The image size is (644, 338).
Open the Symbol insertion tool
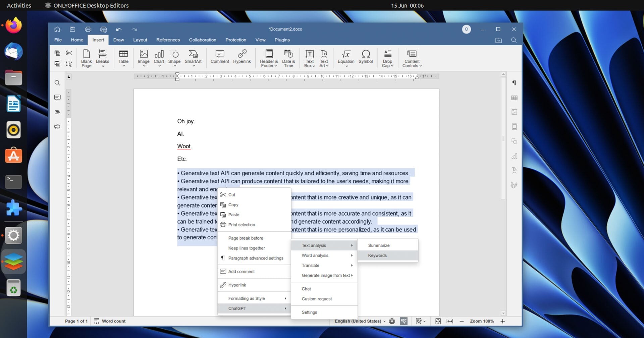tap(366, 57)
